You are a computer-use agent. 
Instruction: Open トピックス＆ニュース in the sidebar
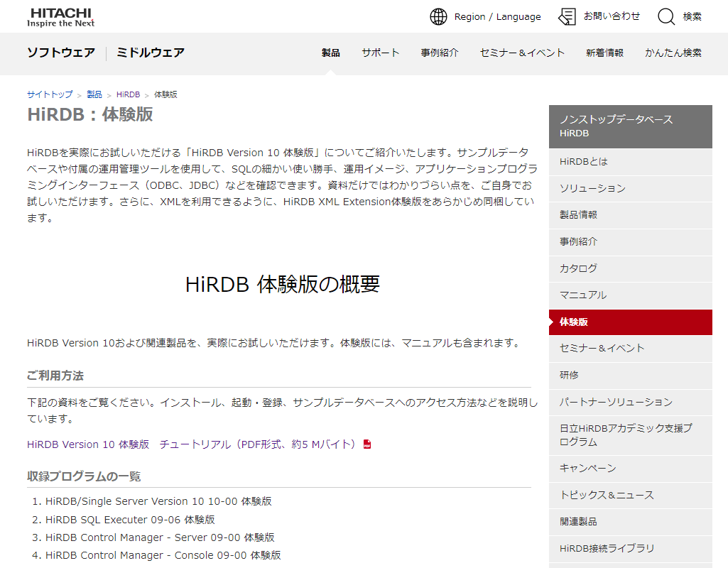(x=631, y=495)
